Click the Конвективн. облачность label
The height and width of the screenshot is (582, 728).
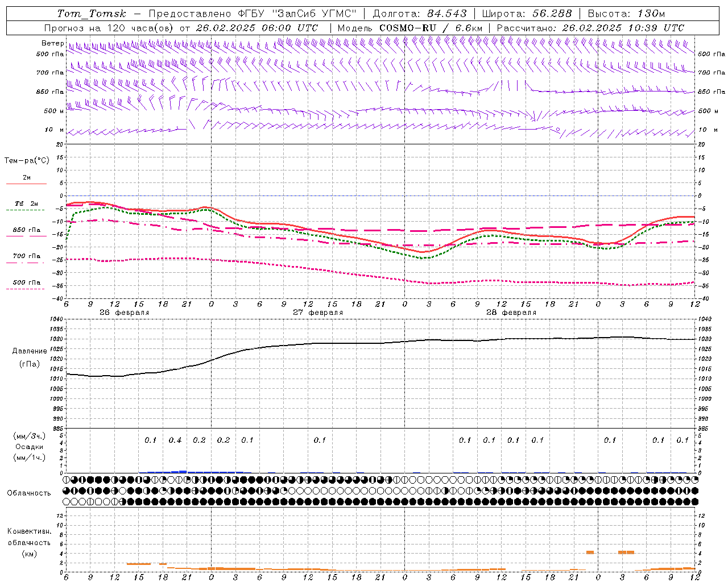coord(29,537)
